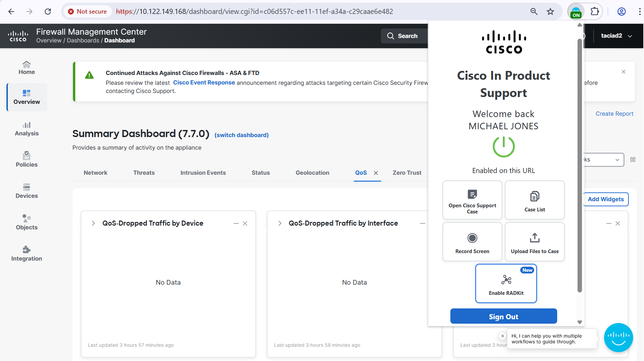Open the Case List
The height and width of the screenshot is (361, 644).
point(534,200)
